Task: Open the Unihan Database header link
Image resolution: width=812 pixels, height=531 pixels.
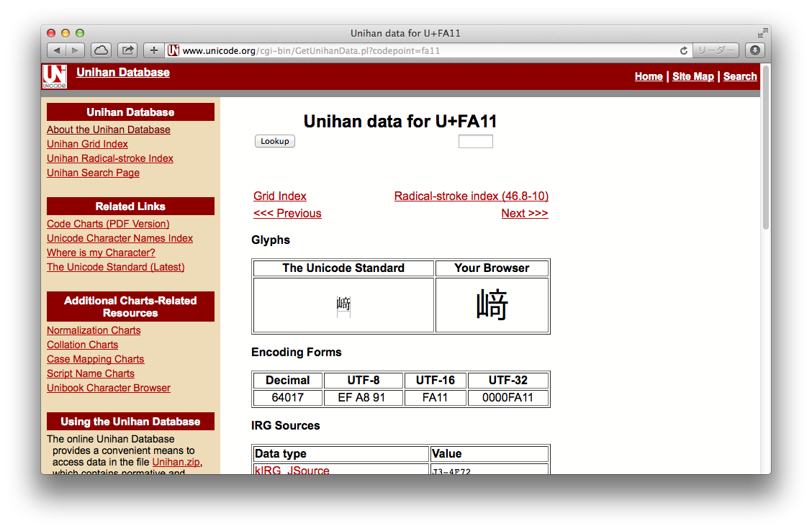Action: (x=123, y=73)
